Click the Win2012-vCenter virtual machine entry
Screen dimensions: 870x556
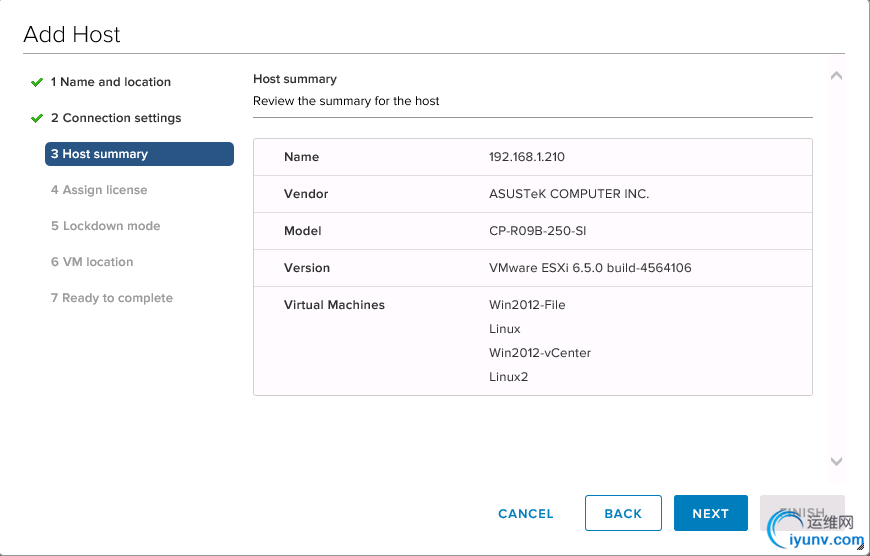click(540, 353)
